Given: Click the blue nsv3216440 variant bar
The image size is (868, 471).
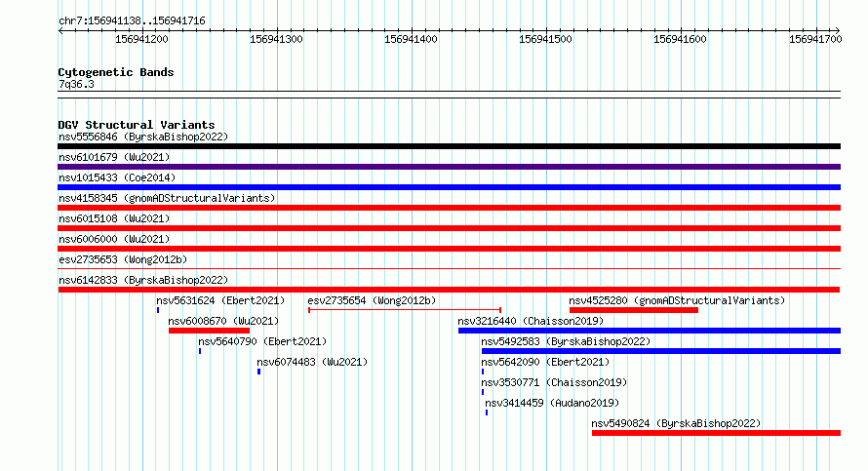Looking at the screenshot, I should [650, 331].
